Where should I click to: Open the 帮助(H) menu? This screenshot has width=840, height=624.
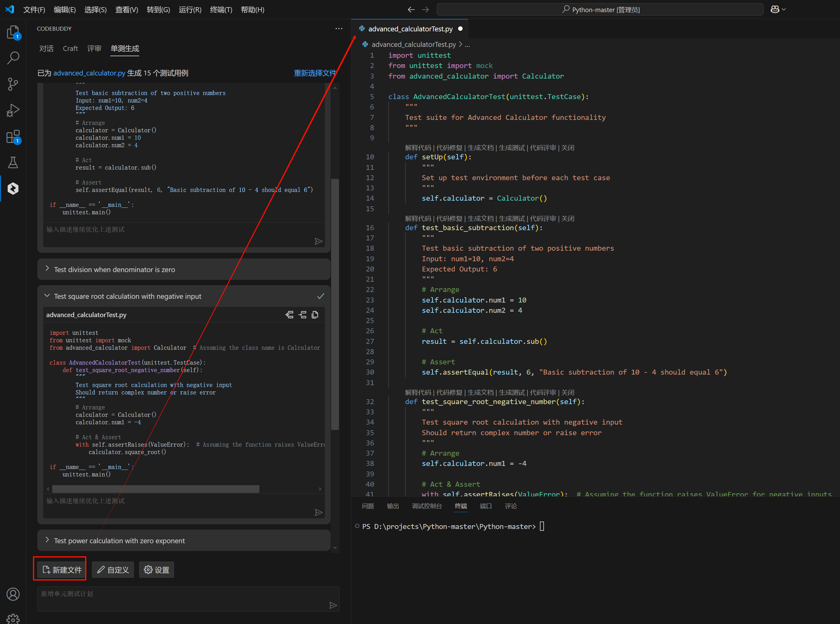[252, 9]
